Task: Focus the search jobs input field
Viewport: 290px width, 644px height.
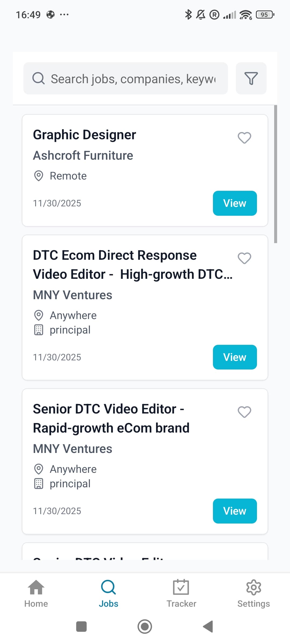Action: (x=133, y=79)
